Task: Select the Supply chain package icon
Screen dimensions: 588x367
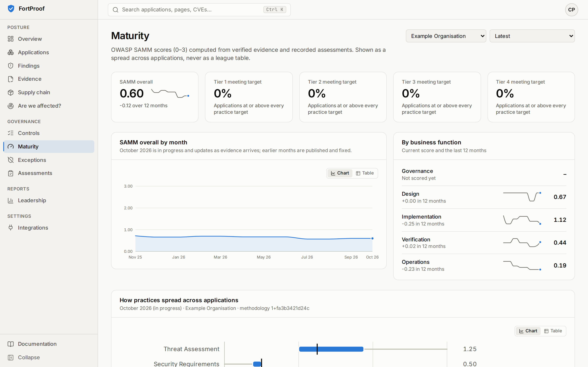Action: point(10,93)
